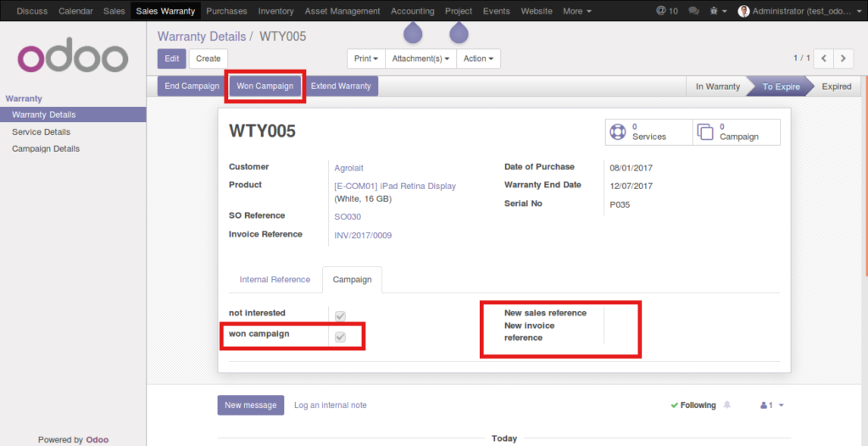Open the Events menu
The height and width of the screenshot is (446, 868).
496,10
